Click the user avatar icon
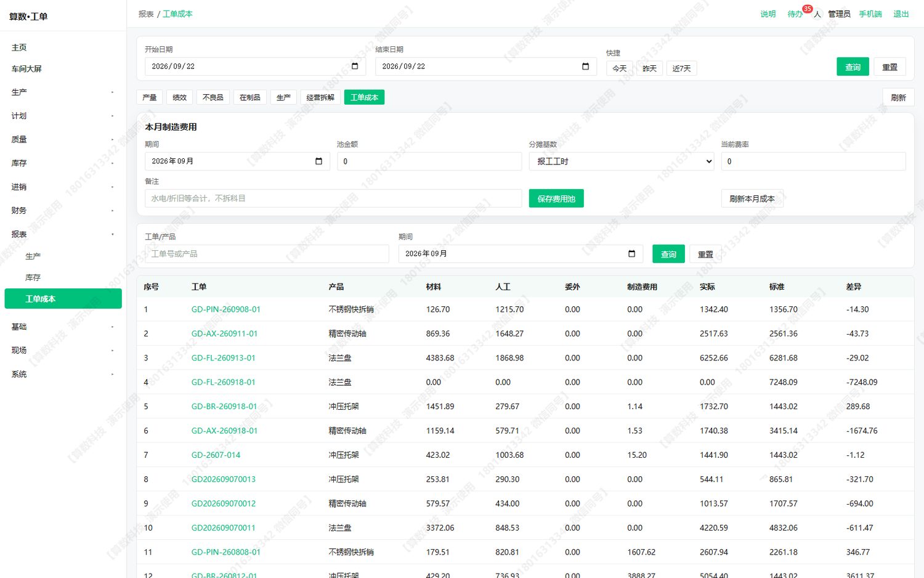Viewport: 924px width, 578px height. click(817, 14)
